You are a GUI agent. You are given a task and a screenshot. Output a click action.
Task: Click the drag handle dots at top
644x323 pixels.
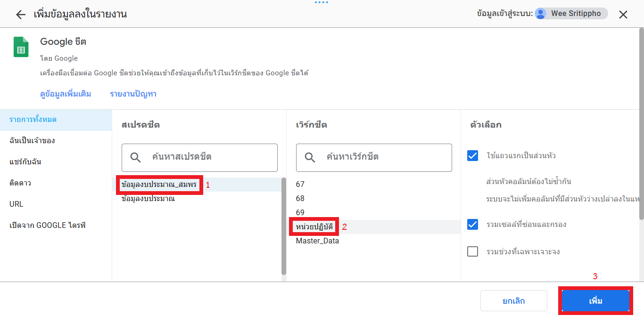(321, 2)
